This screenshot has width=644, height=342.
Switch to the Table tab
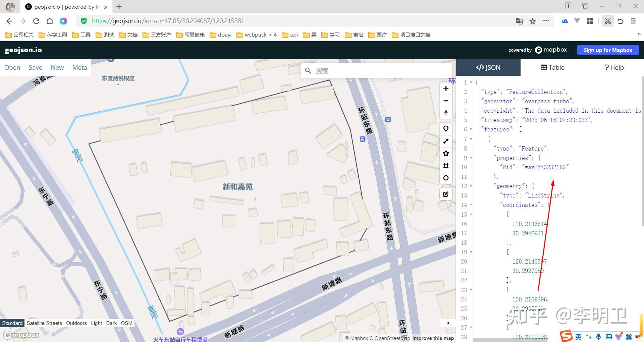tap(552, 67)
